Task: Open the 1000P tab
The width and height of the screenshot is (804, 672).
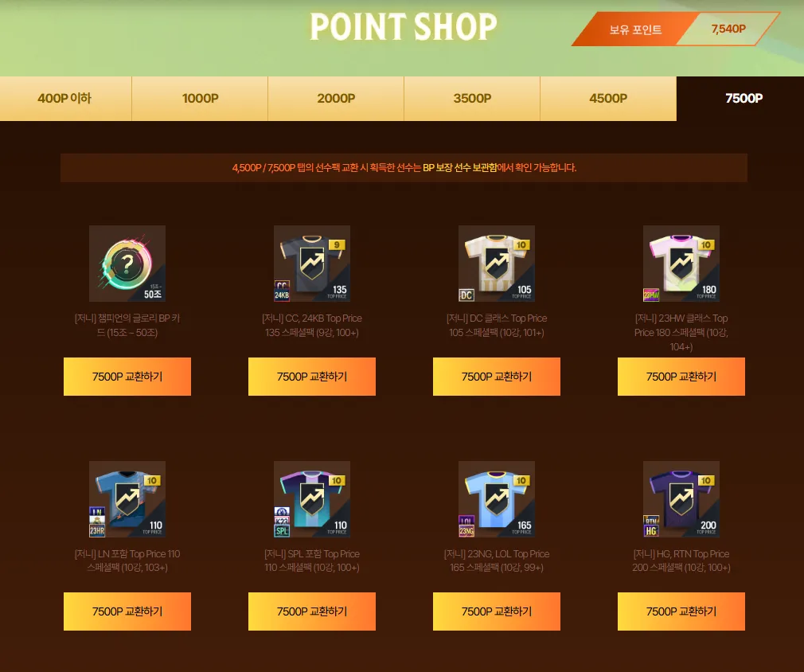Action: click(x=200, y=99)
